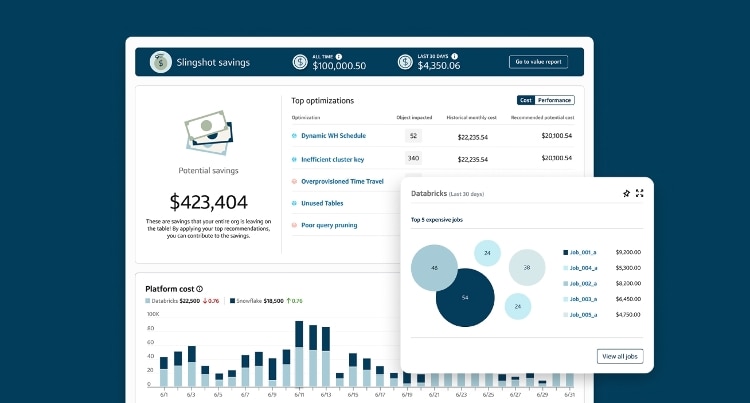
Task: Toggle the Databricks legend series
Action: [x=168, y=300]
